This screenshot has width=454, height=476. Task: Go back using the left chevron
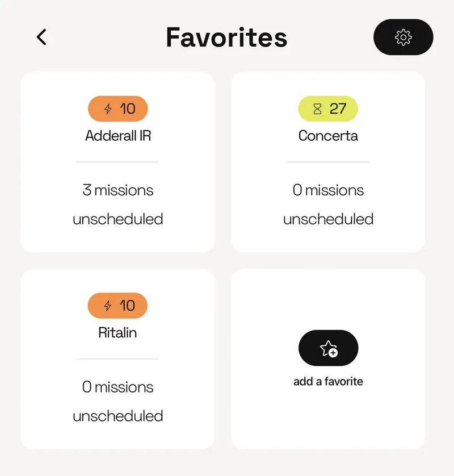coord(41,37)
